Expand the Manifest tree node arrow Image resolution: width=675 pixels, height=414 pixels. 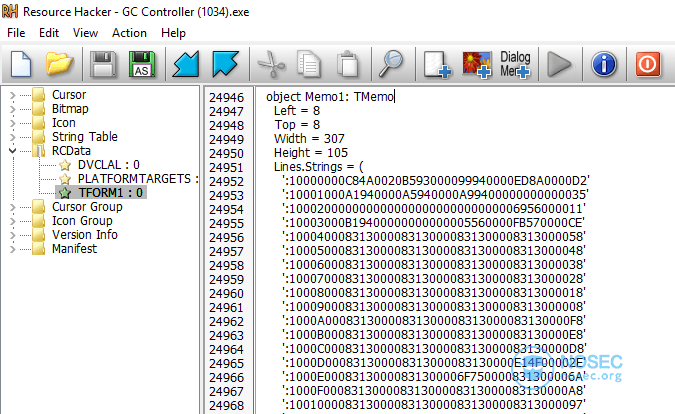12,249
